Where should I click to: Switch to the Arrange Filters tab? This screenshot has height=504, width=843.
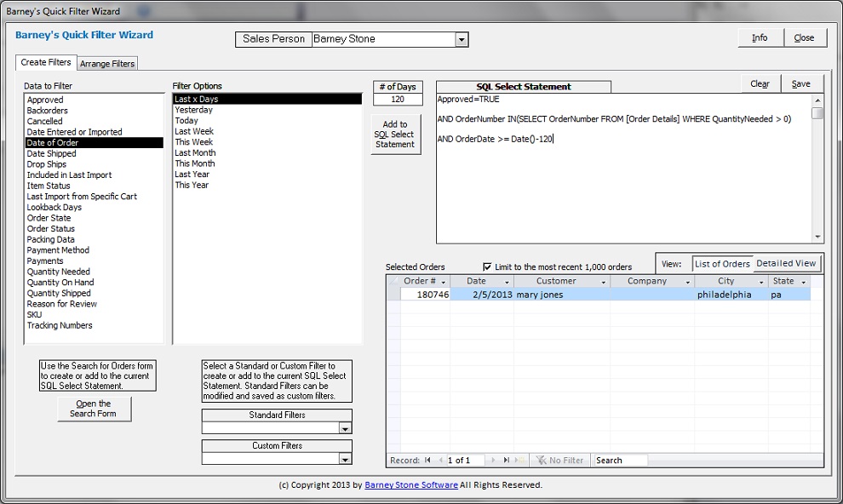click(107, 63)
